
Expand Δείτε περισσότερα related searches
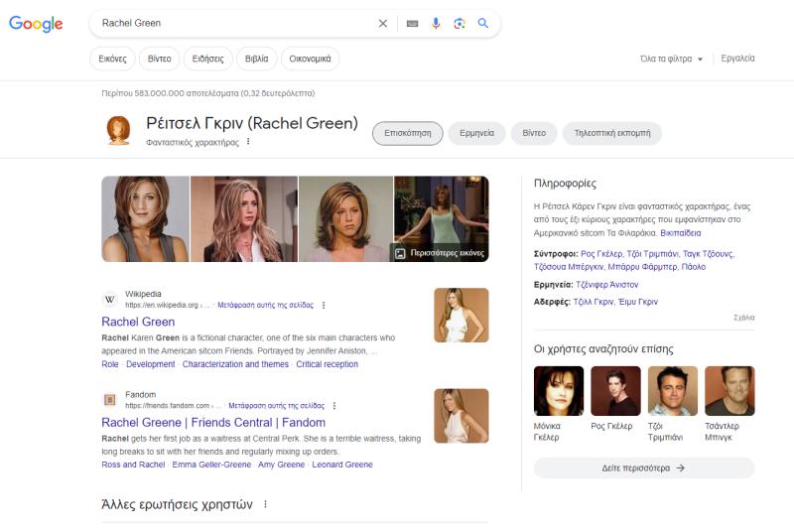(x=643, y=467)
